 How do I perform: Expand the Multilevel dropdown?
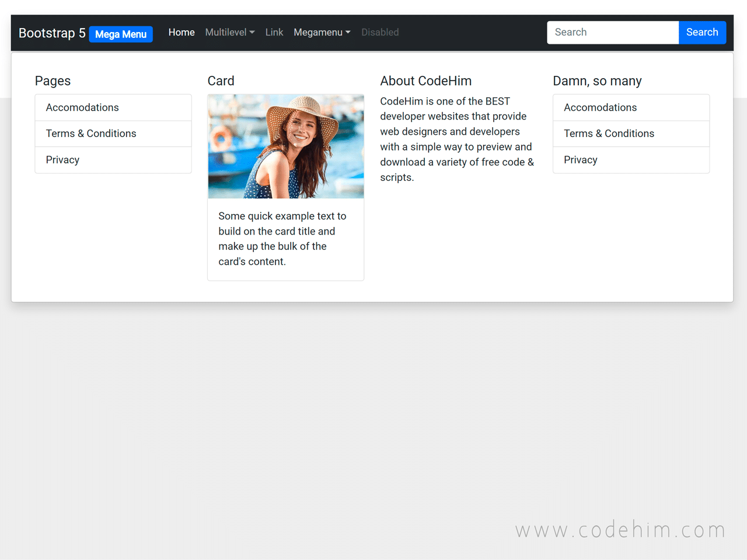pyautogui.click(x=226, y=32)
